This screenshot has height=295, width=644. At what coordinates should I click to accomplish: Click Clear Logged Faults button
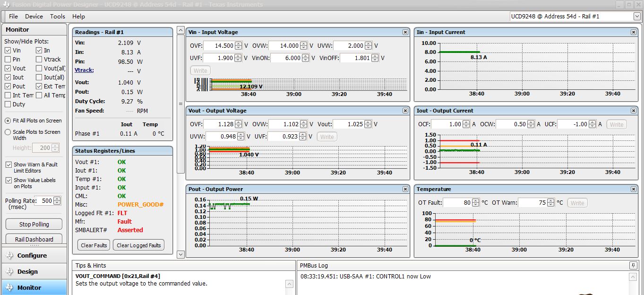[139, 245]
